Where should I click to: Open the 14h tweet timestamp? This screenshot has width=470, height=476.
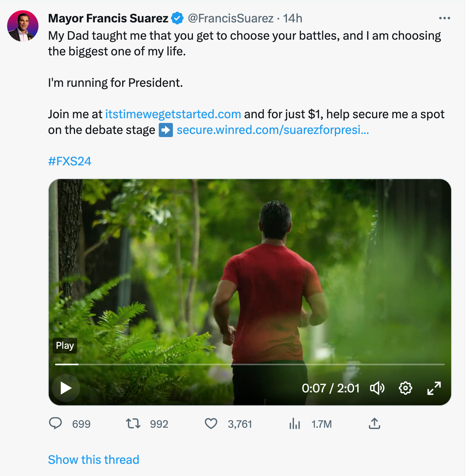(x=293, y=18)
